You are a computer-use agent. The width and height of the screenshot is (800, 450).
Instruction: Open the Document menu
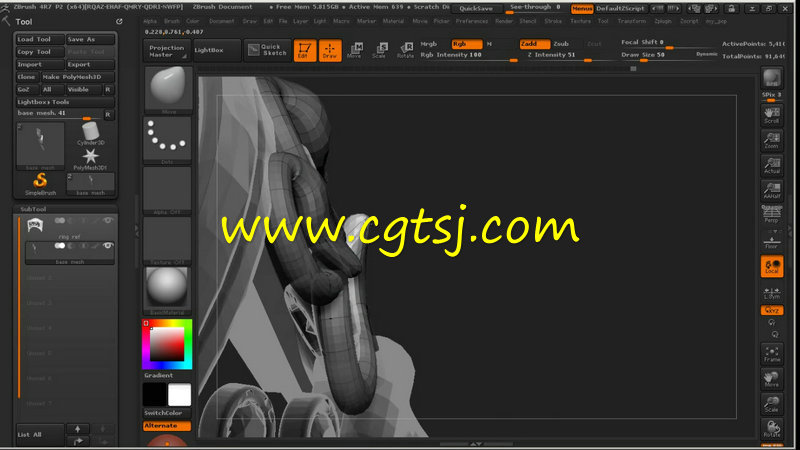[221, 21]
